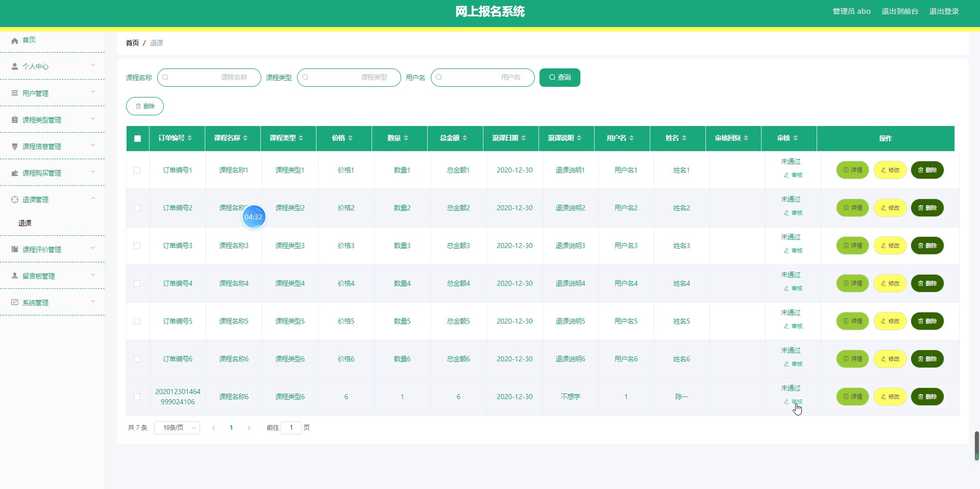This screenshot has width=980, height=489.
Task: Click 审核 link in the 陈一 row
Action: 793,402
